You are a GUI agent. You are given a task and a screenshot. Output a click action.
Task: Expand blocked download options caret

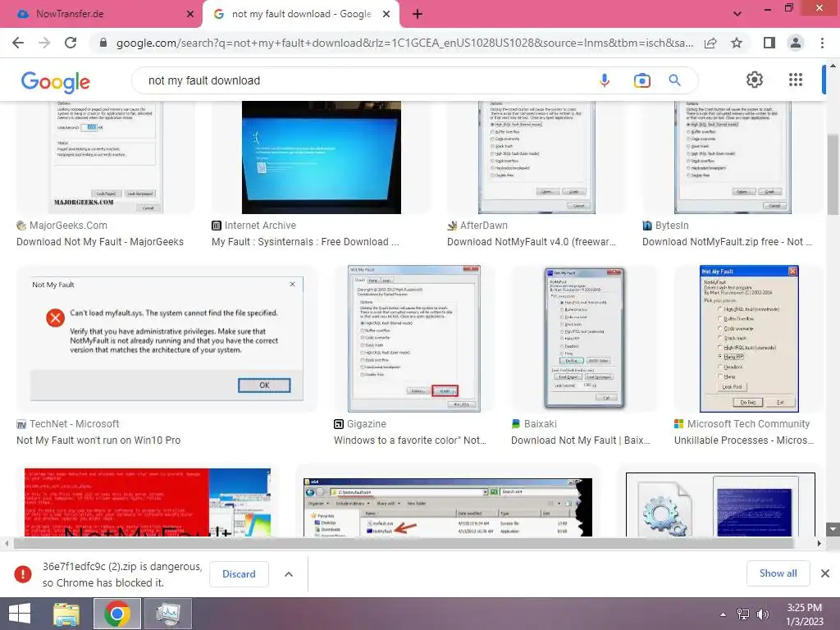[288, 574]
